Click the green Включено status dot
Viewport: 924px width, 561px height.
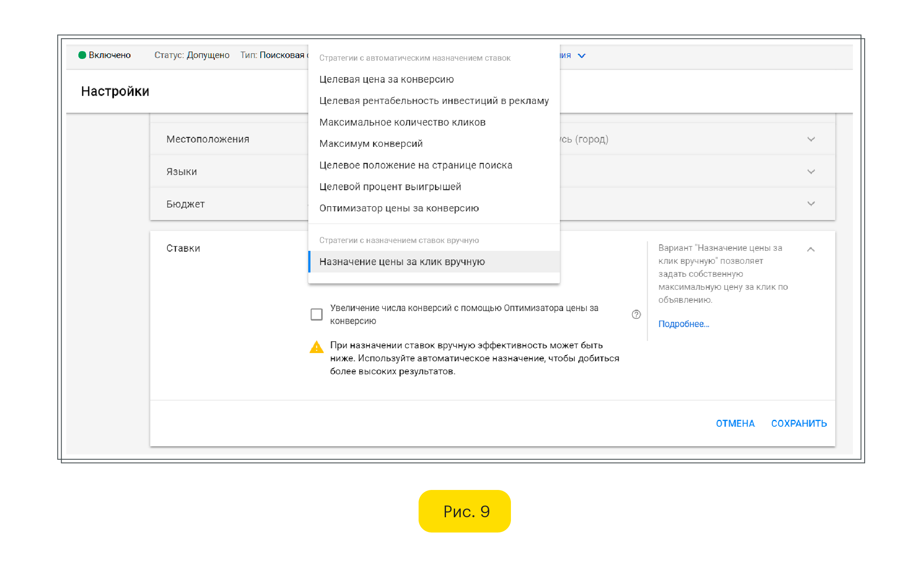point(82,55)
